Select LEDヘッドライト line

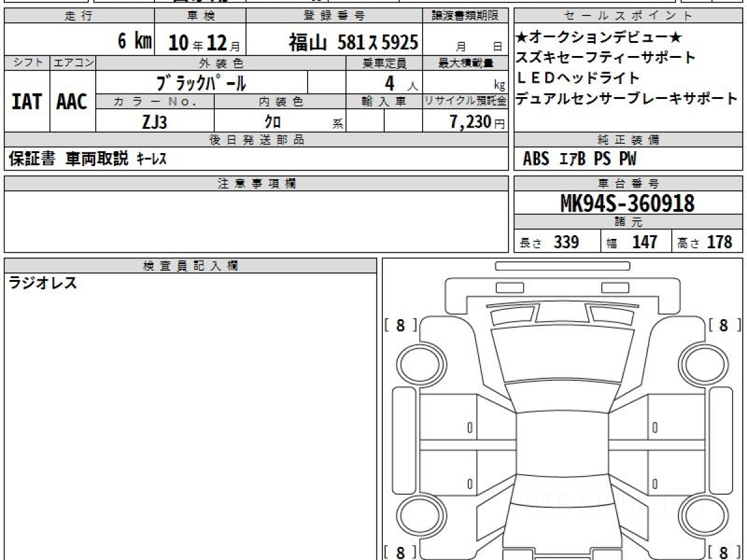[578, 78]
